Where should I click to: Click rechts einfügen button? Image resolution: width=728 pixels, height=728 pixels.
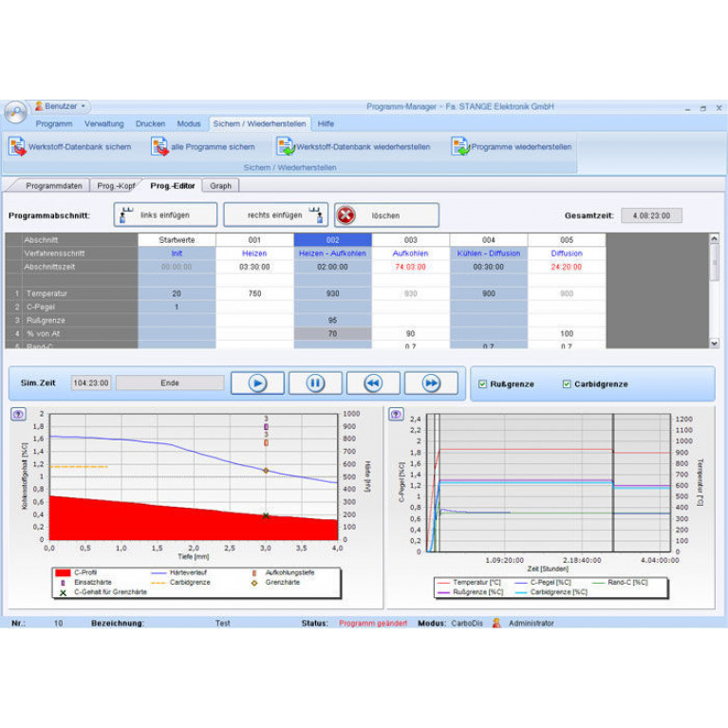pyautogui.click(x=275, y=215)
